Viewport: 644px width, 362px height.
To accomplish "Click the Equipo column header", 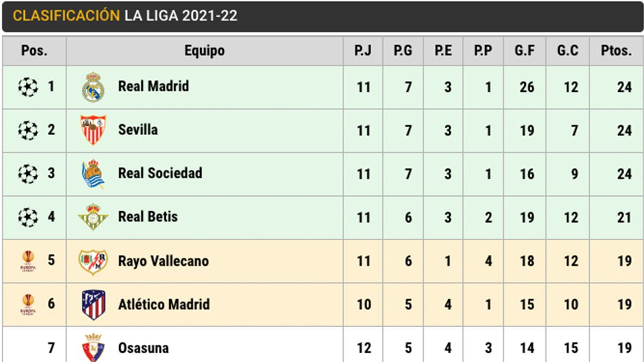I will coord(204,51).
